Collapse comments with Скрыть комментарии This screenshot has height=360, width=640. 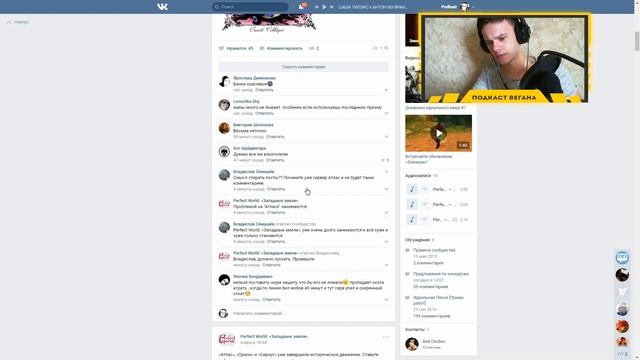[303, 67]
